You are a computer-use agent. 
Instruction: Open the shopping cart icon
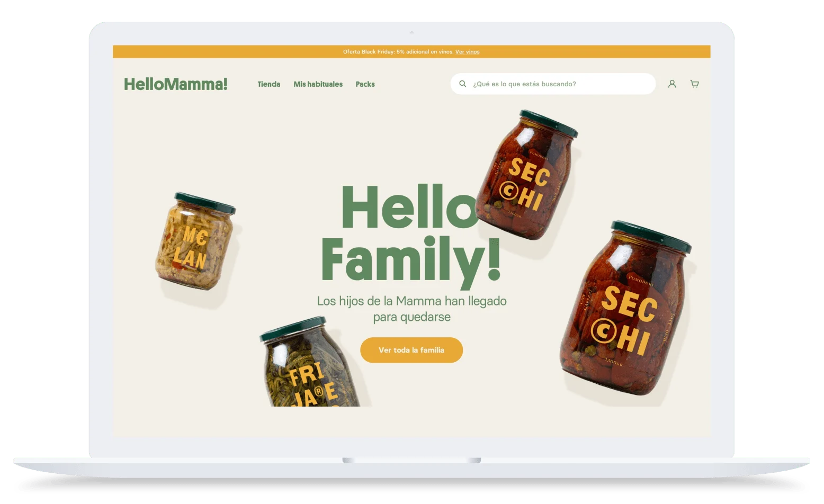[x=695, y=84]
